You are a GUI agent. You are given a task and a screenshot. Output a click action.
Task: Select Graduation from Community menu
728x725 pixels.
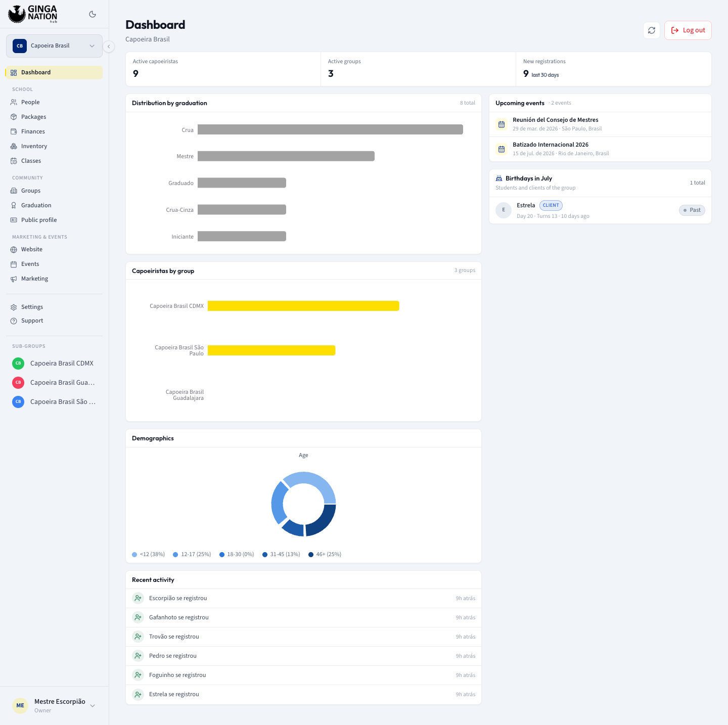[x=54, y=205]
